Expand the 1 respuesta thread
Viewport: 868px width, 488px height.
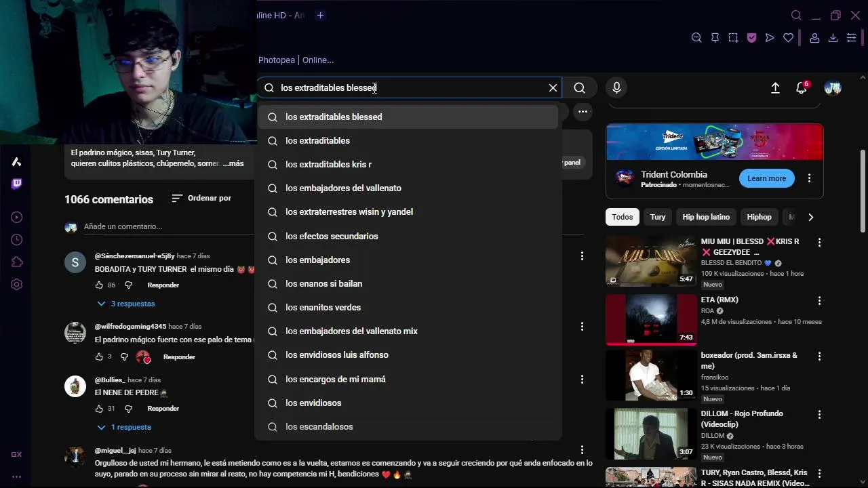coord(124,427)
